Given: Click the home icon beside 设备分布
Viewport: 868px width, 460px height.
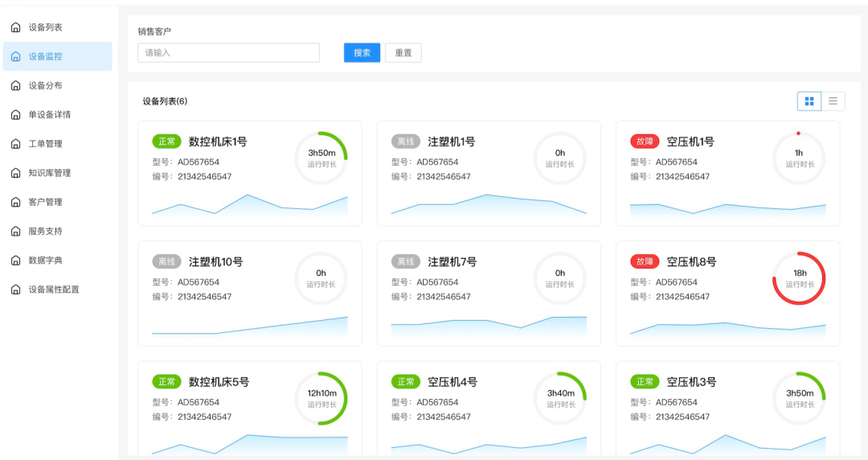Looking at the screenshot, I should point(15,86).
